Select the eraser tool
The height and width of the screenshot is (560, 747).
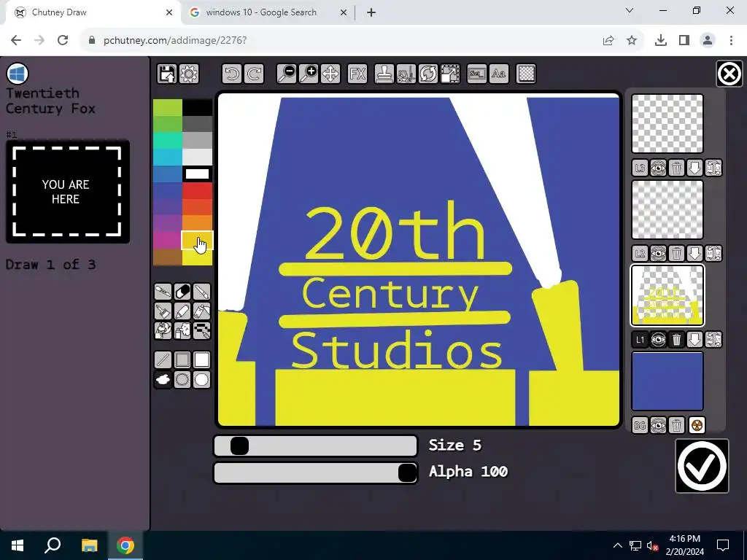[x=182, y=292]
